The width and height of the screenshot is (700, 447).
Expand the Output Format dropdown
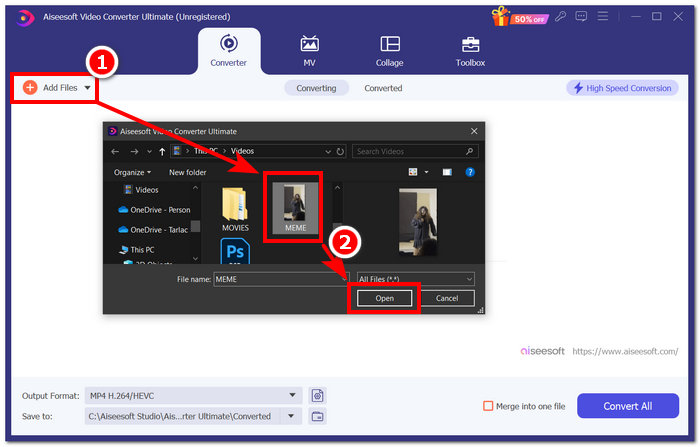(x=292, y=395)
